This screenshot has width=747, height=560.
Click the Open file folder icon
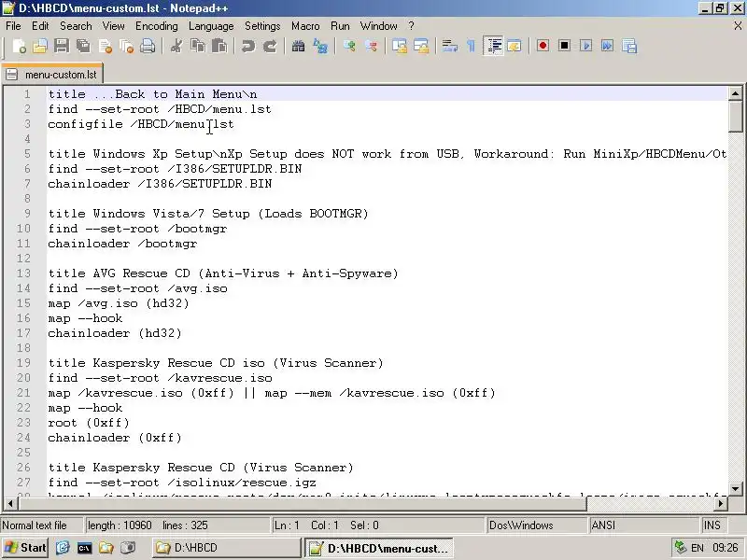coord(40,46)
